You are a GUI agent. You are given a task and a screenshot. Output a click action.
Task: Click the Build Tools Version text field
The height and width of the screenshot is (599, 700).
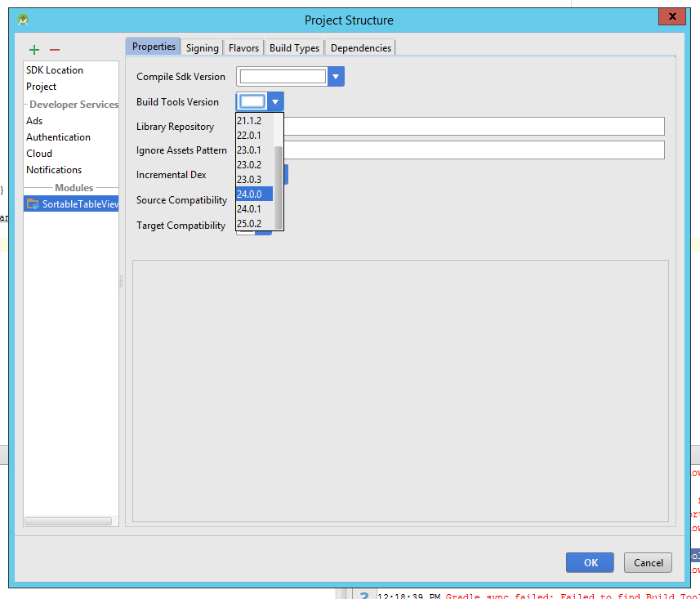click(x=252, y=102)
